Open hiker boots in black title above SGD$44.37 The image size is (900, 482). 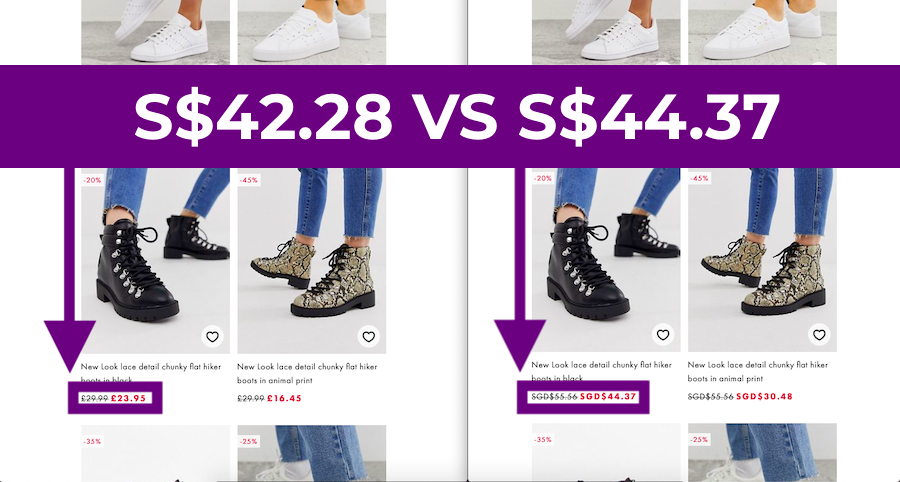click(601, 371)
